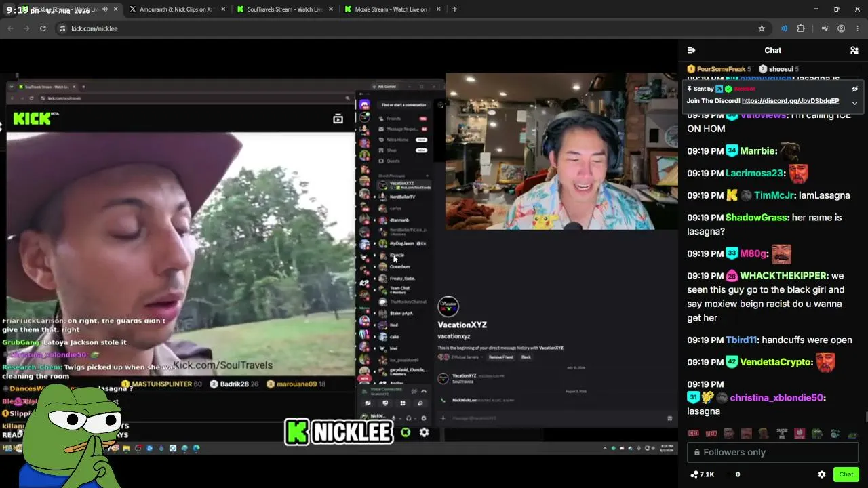Bookmark this page with the star icon
868x488 pixels.
[x=762, y=28]
